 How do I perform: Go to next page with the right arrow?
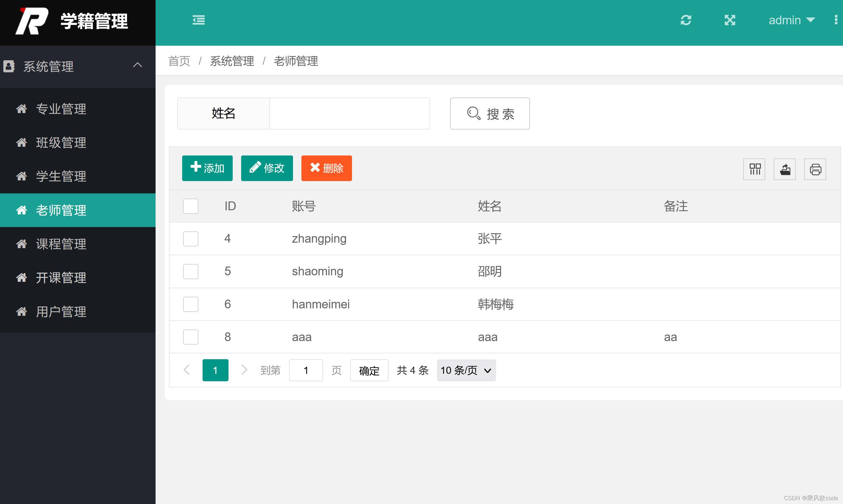(x=244, y=370)
